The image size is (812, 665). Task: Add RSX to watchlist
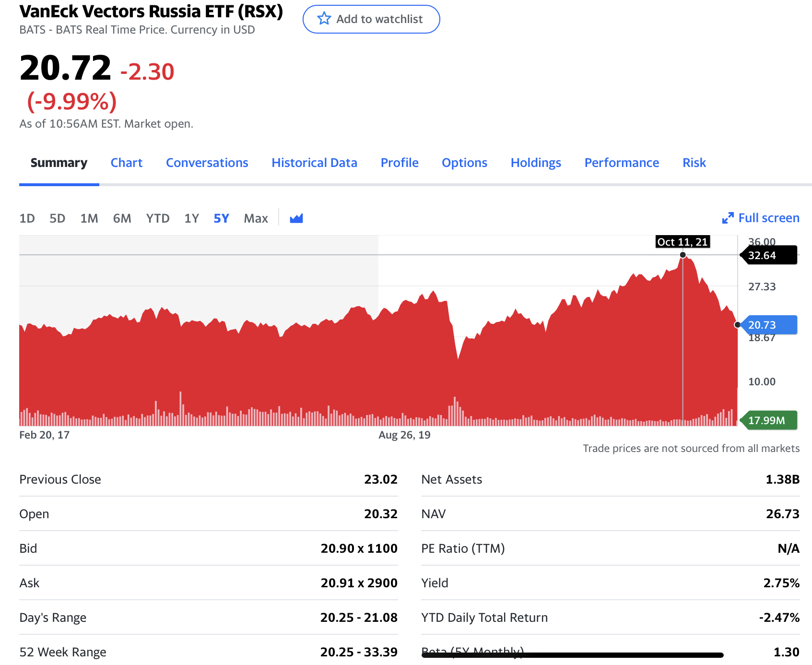[371, 19]
